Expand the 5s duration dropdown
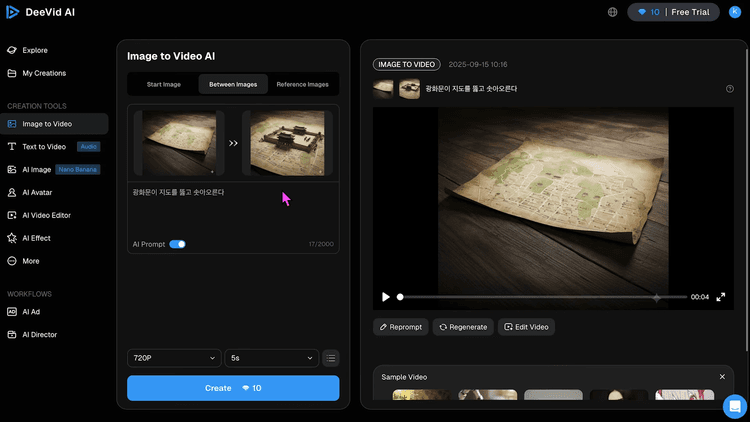The height and width of the screenshot is (422, 750). click(271, 358)
